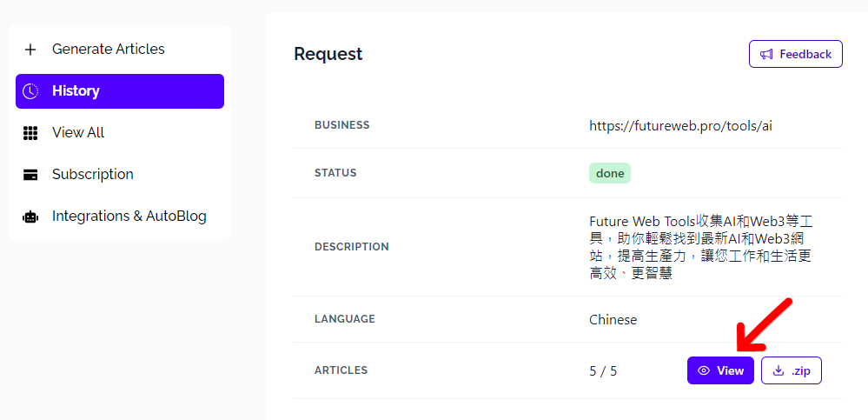Click the megaphone icon in Feedback button
Screen dimensions: 868x420
coord(766,54)
